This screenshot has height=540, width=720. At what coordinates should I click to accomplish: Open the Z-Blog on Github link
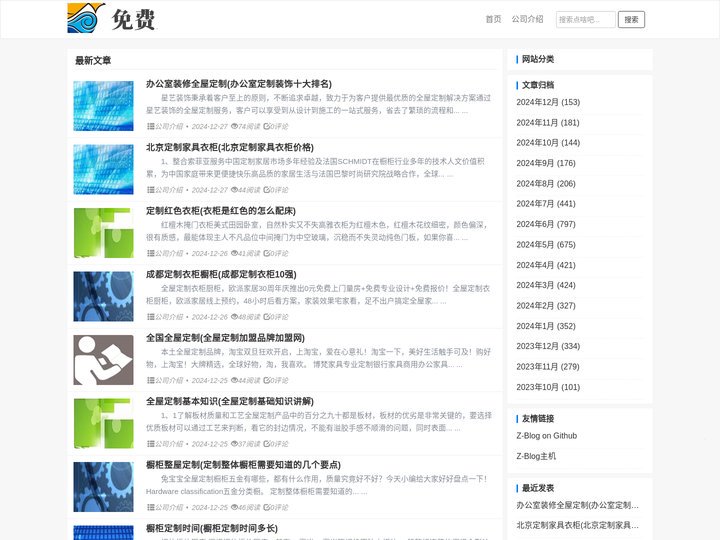[546, 436]
